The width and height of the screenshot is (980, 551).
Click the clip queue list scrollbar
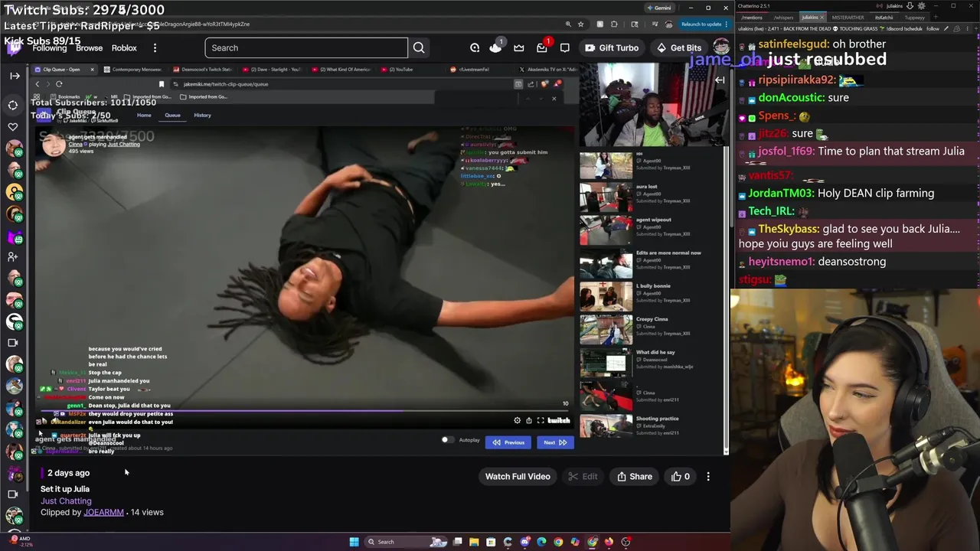pyautogui.click(x=725, y=298)
